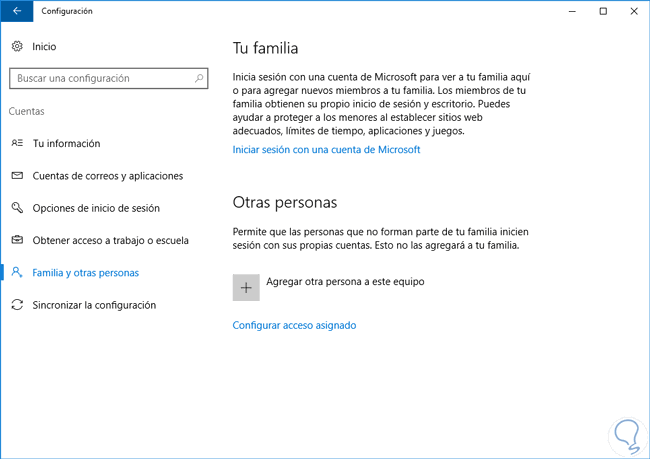Screen dimensions: 650x459
Task: Go to Inicio settings home
Action: tap(44, 46)
